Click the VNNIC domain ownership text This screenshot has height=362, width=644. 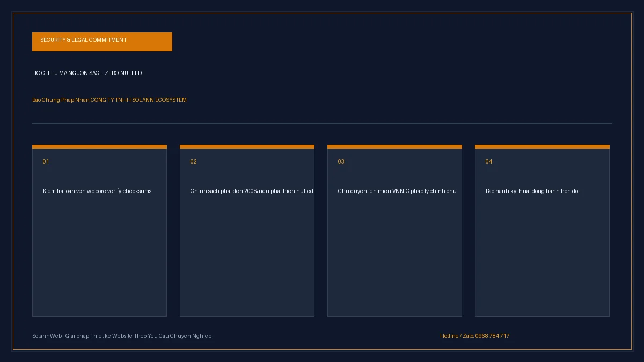click(x=397, y=191)
